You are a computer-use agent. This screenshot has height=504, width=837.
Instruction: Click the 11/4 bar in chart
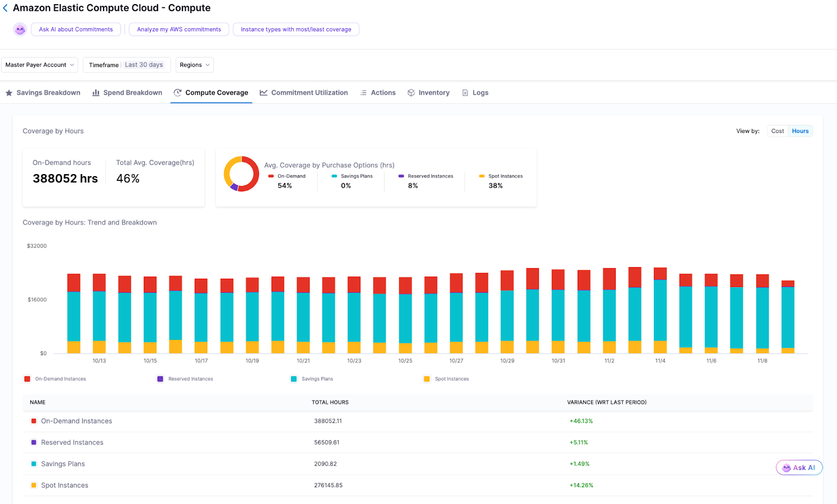pyautogui.click(x=660, y=311)
